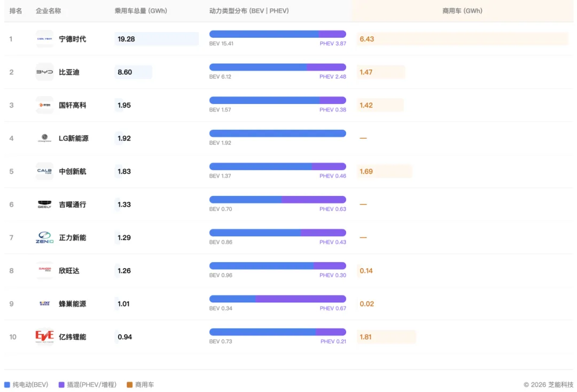This screenshot has width=577, height=392.
Task: Click the 6.43 commercial vehicle bar
Action: (x=462, y=39)
